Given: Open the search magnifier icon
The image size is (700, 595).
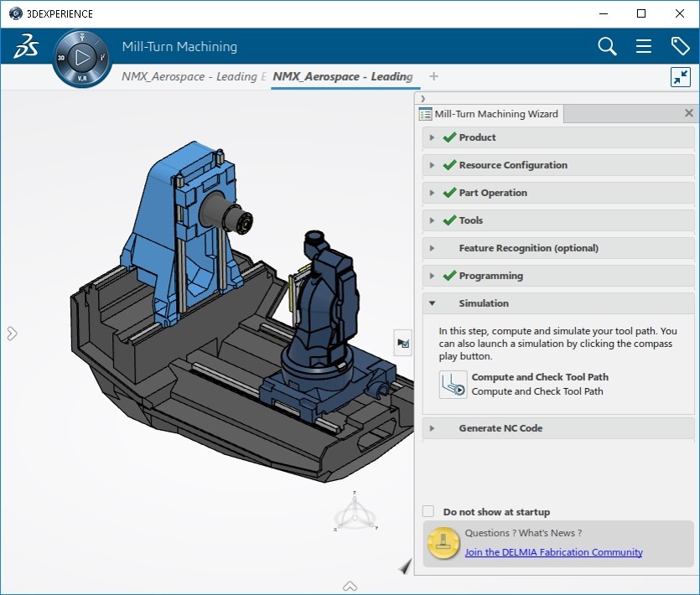Looking at the screenshot, I should (x=607, y=46).
